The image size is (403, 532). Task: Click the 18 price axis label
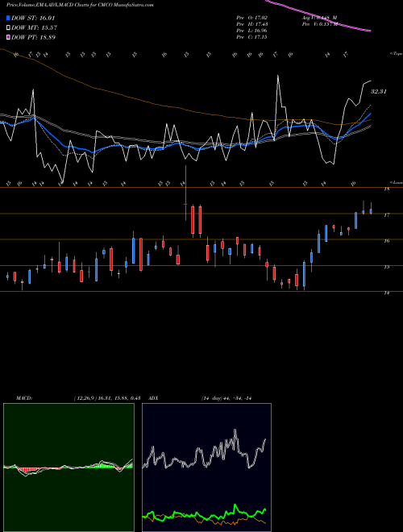pyautogui.click(x=386, y=189)
